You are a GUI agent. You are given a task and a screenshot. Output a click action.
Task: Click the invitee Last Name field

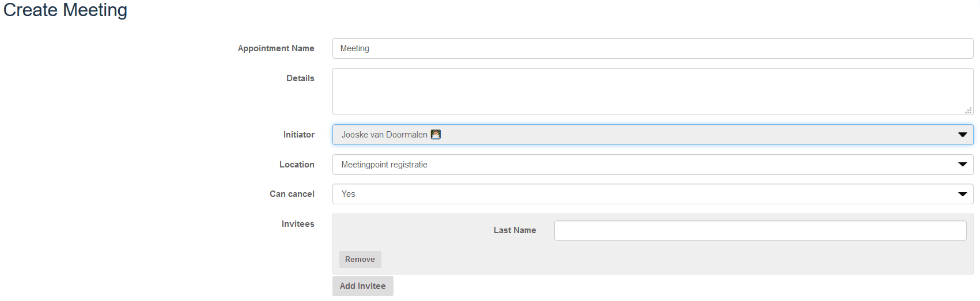(x=760, y=230)
